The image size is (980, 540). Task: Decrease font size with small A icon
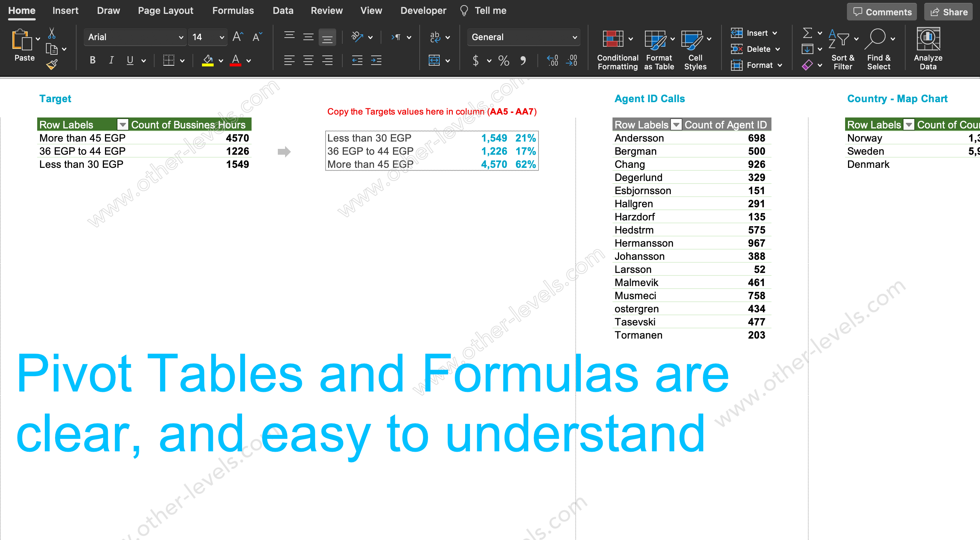pos(257,37)
